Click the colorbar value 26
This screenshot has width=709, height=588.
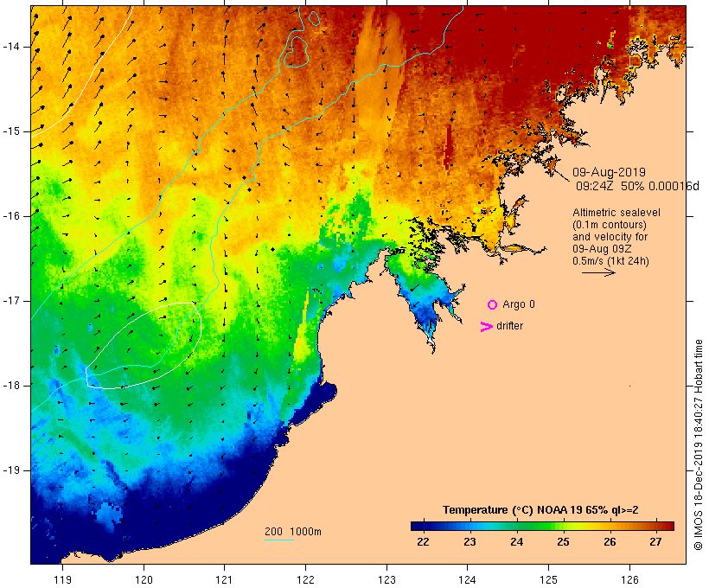(x=610, y=542)
